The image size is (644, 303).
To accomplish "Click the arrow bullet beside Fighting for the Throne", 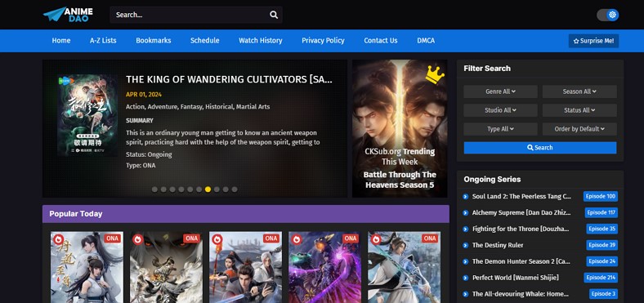I will [x=465, y=229].
